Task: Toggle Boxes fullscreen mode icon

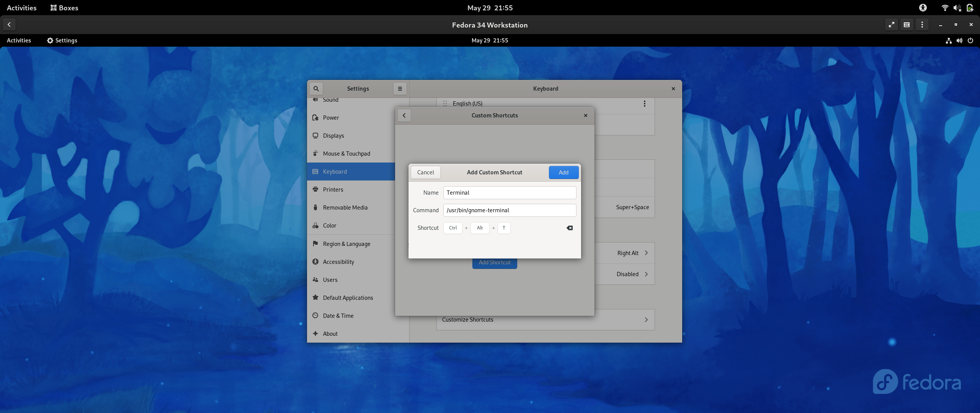Action: coord(892,24)
